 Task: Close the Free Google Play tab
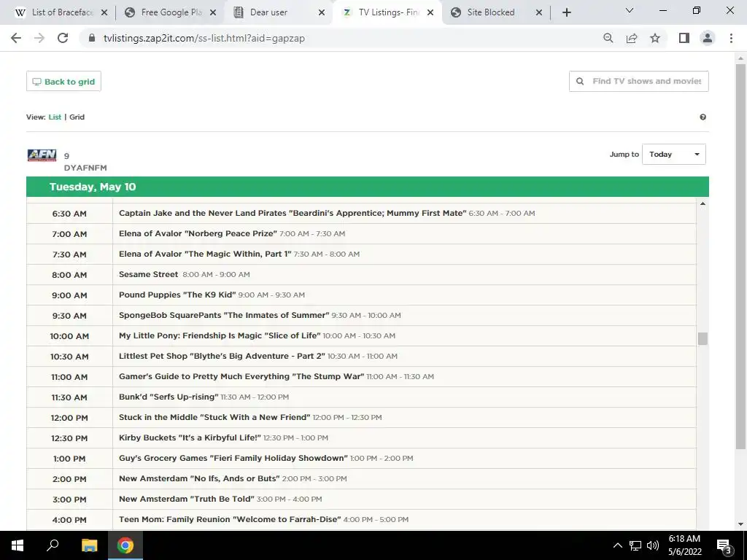[213, 12]
